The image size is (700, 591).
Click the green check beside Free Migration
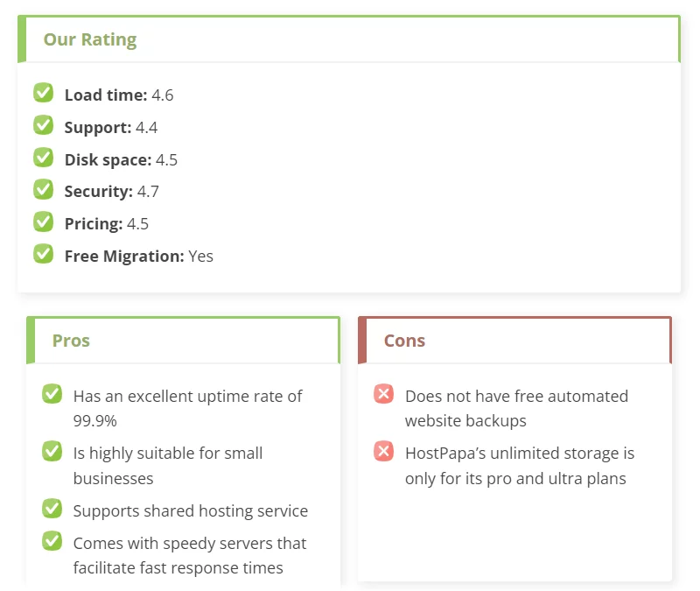[43, 254]
